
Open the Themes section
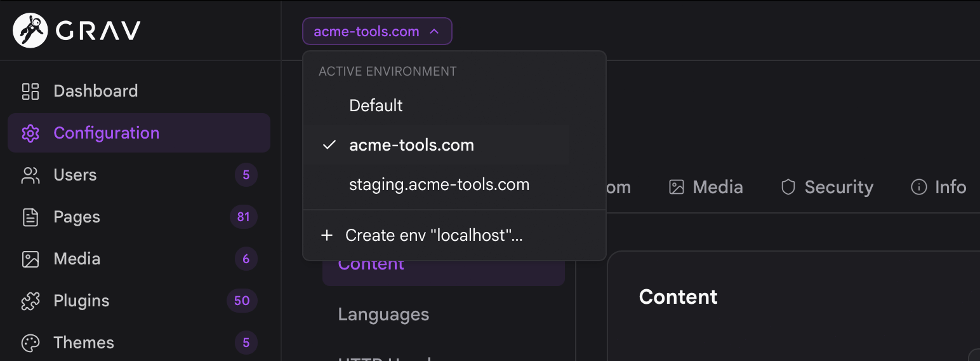139,343
